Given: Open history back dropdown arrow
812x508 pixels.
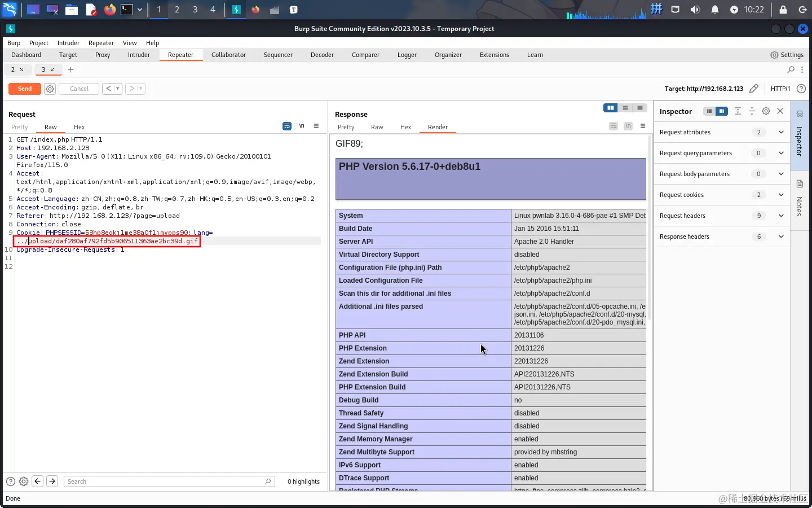Looking at the screenshot, I should coord(117,89).
